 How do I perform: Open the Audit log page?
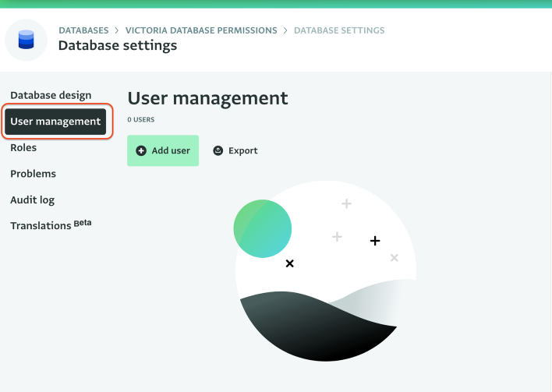(33, 200)
